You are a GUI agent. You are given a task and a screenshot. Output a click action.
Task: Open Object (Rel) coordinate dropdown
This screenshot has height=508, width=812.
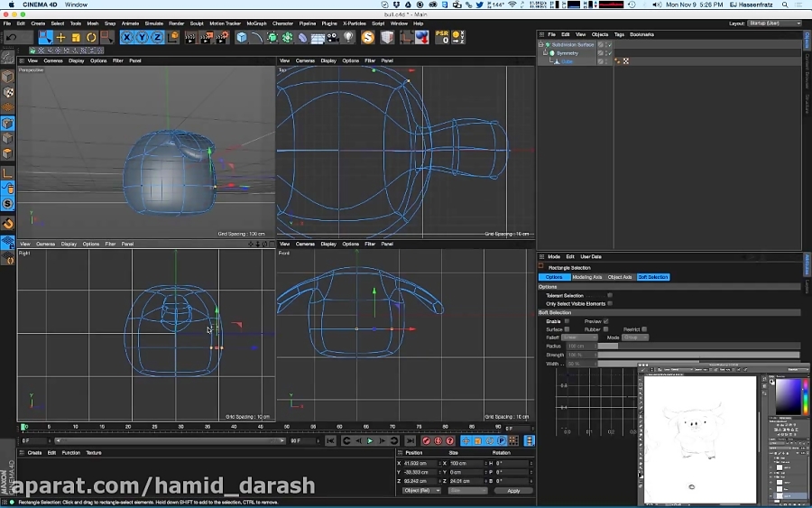[421, 490]
